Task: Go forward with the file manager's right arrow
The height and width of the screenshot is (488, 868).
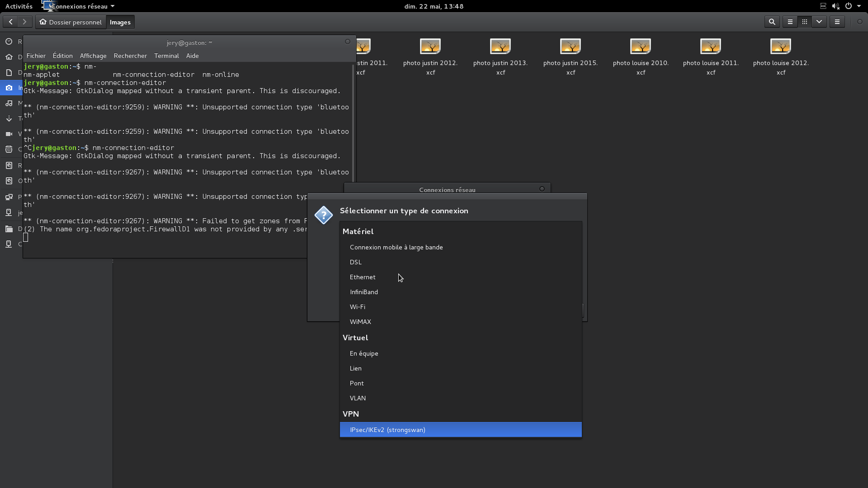Action: click(x=25, y=22)
